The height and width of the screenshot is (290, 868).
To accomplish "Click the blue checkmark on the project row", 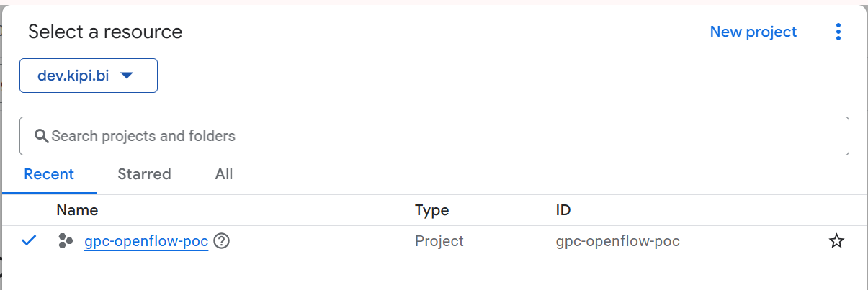I will (30, 241).
